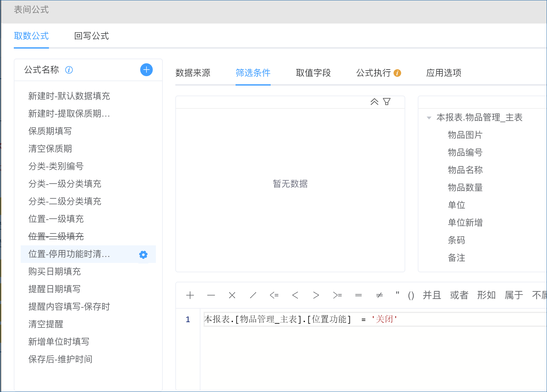Insert the minus operator
The image size is (547, 392).
click(211, 295)
